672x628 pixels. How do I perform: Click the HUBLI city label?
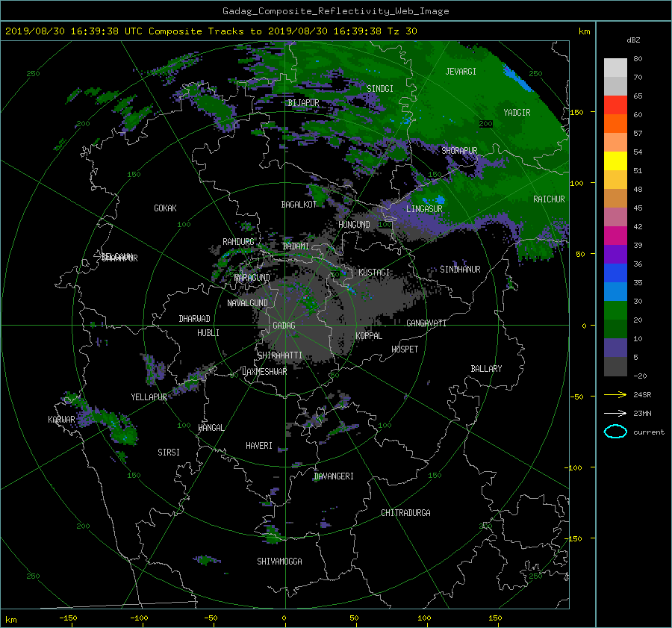tap(208, 333)
